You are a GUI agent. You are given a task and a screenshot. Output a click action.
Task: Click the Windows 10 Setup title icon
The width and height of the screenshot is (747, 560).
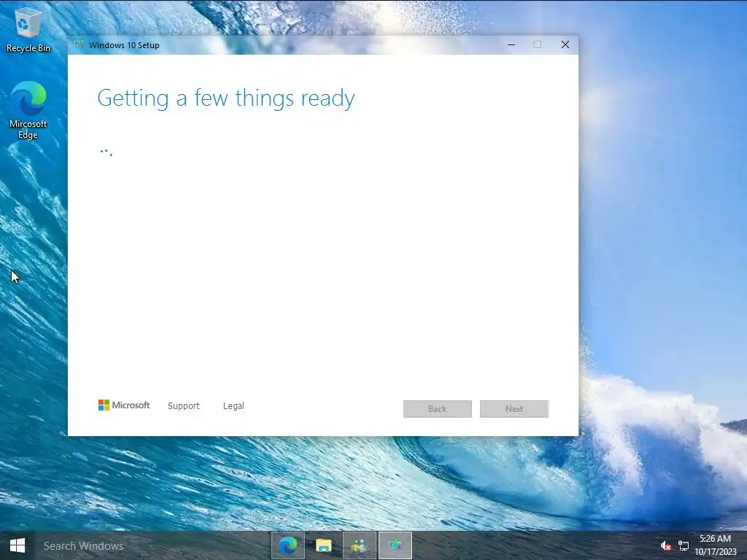click(x=79, y=44)
